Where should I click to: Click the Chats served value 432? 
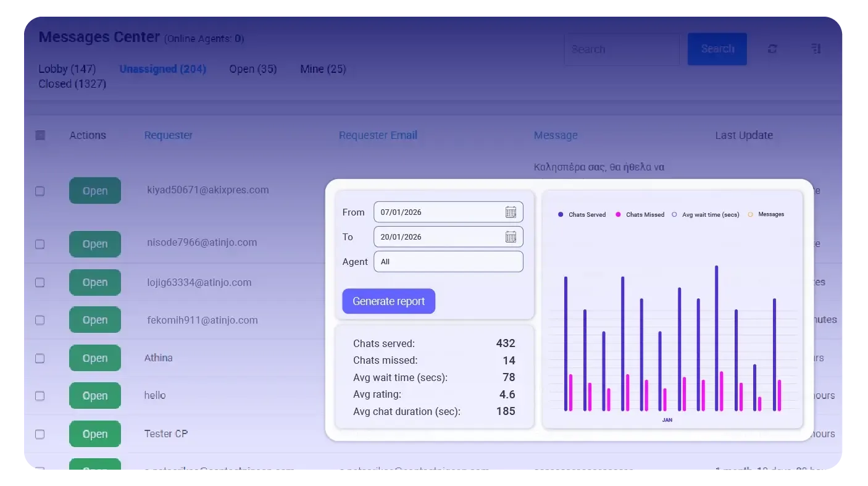point(506,343)
